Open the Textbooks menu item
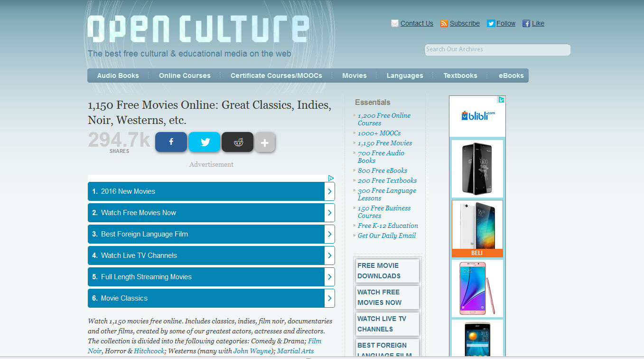This screenshot has width=644, height=359. tap(460, 76)
